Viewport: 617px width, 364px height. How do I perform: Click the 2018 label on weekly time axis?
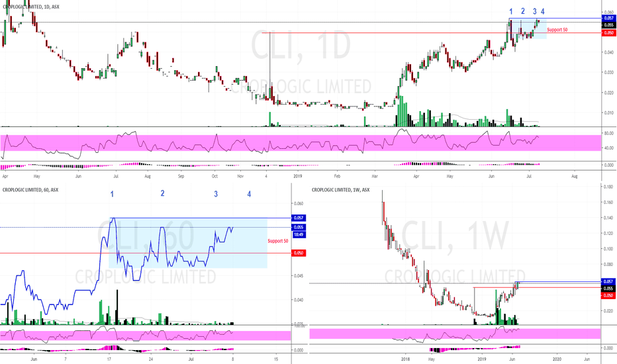406,359
